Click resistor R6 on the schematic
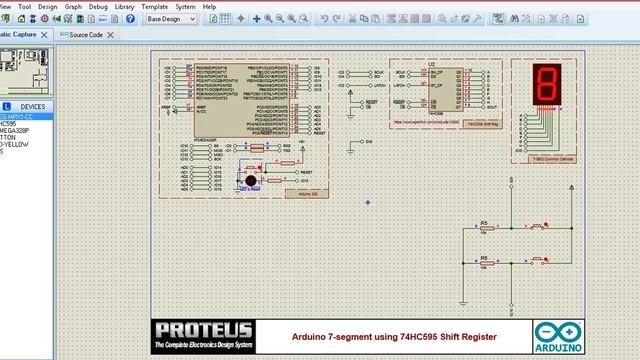Viewport: 640px width, 360px height. 487,263
